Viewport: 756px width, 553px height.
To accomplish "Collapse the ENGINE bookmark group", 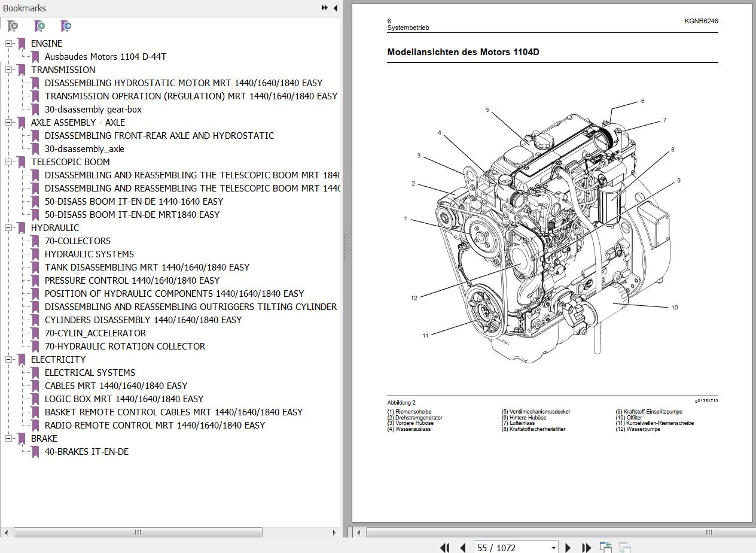I will [x=9, y=43].
